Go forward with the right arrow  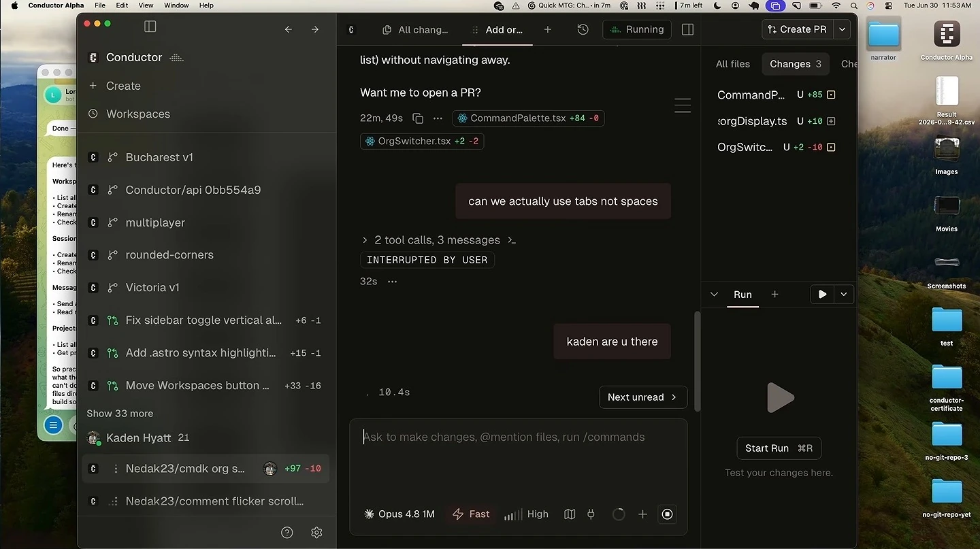[x=314, y=29]
